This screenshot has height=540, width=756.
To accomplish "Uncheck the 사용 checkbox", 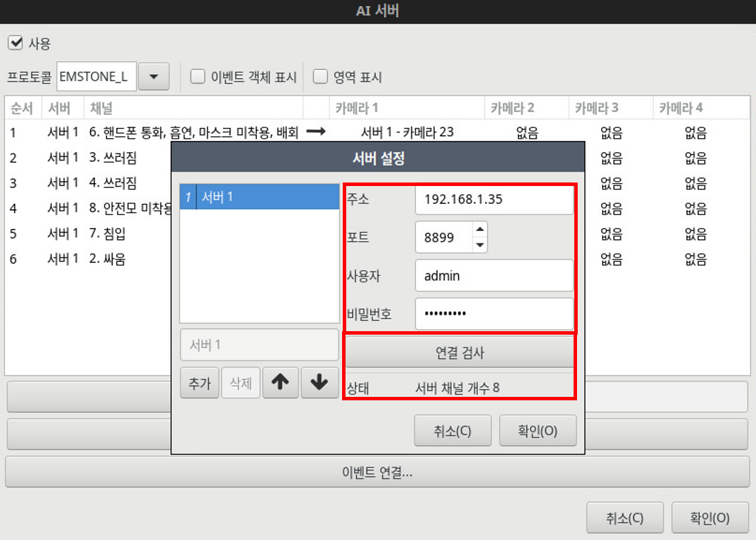I will [x=15, y=43].
